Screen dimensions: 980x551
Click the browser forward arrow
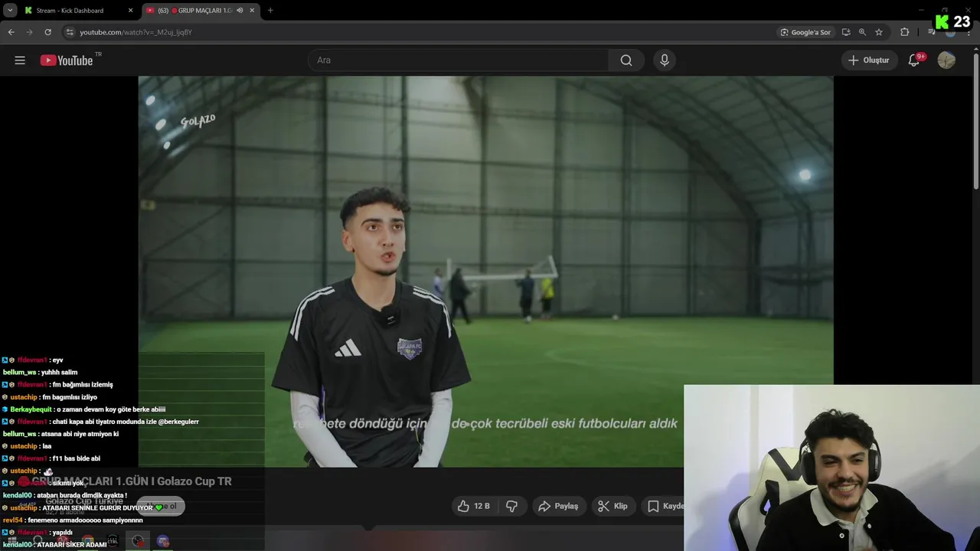pos(29,32)
